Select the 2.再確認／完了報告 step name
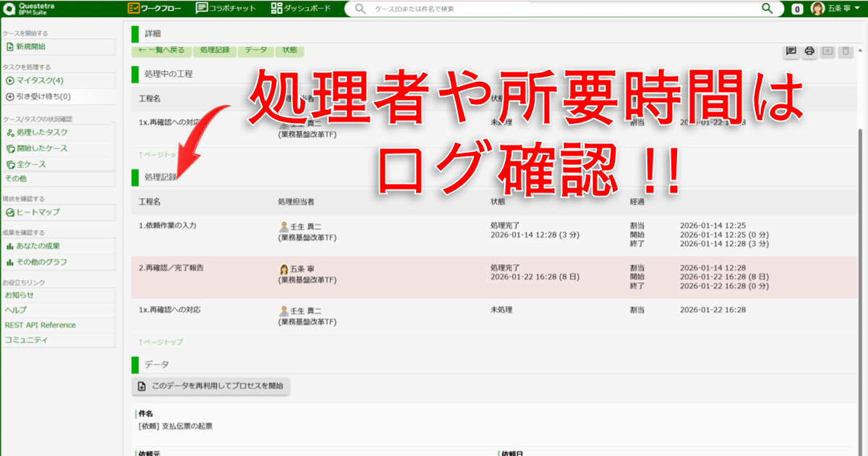This screenshot has height=456, width=868. point(171,267)
